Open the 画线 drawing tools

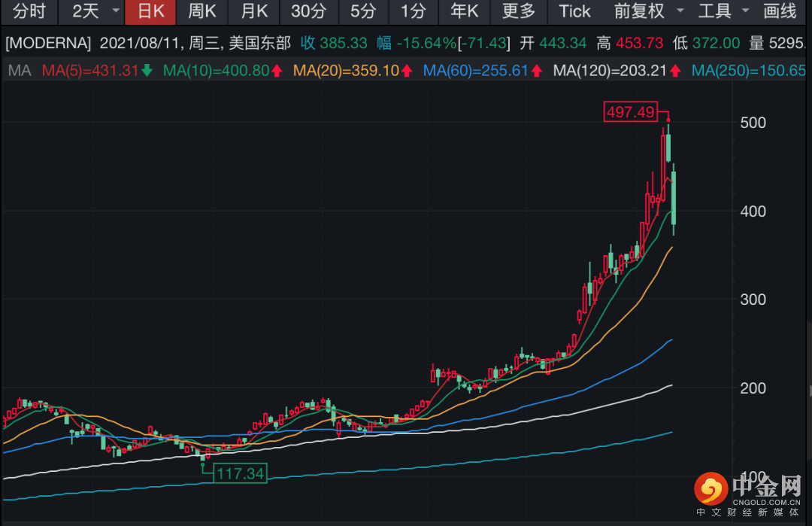780,11
